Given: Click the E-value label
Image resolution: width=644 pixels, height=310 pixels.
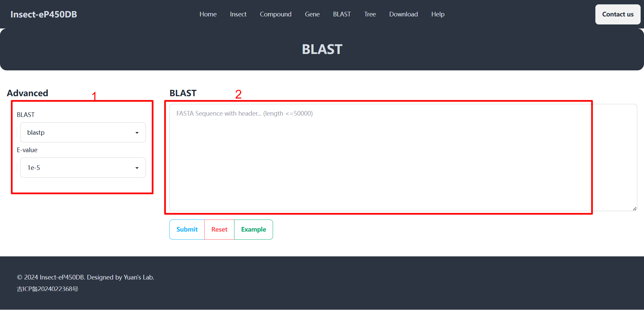Looking at the screenshot, I should [x=27, y=150].
